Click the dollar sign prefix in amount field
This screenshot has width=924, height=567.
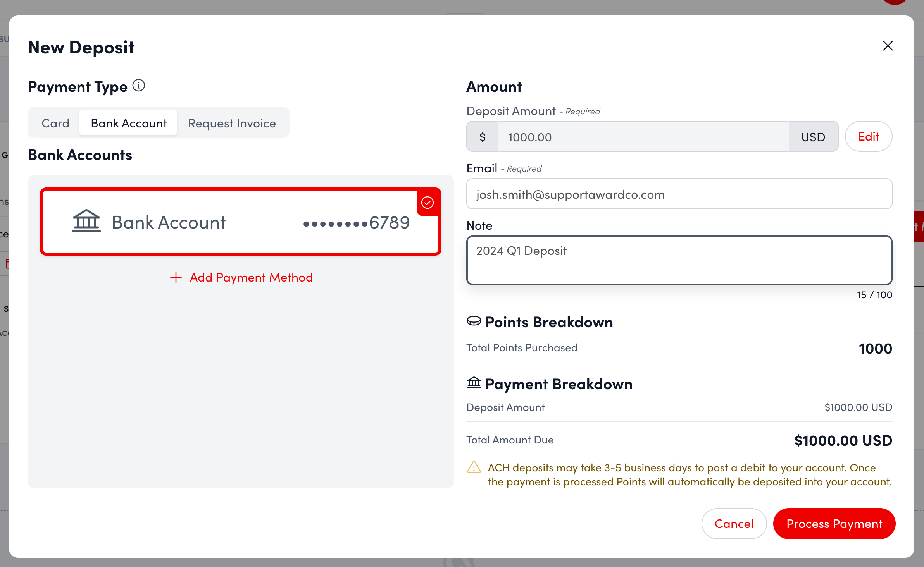[483, 137]
